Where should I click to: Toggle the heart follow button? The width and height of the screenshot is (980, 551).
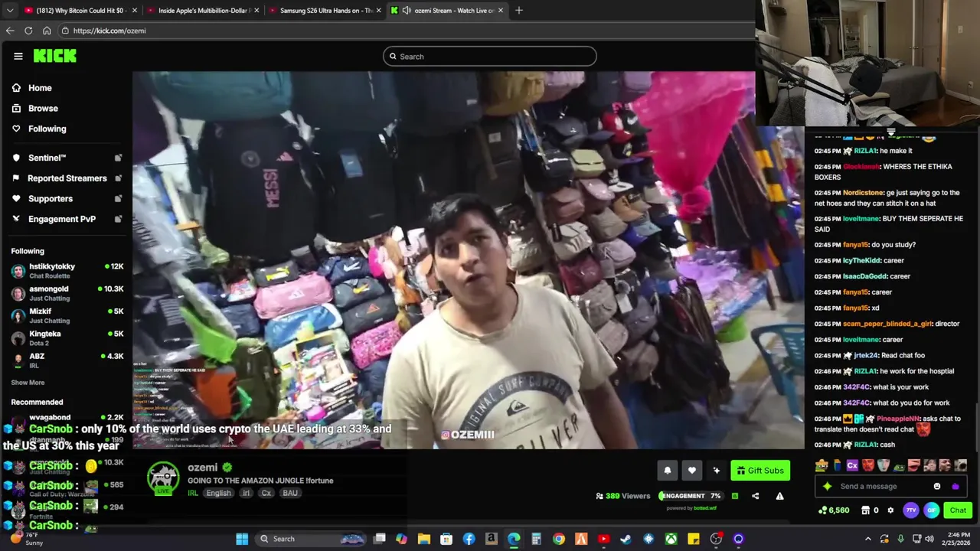[x=691, y=471]
